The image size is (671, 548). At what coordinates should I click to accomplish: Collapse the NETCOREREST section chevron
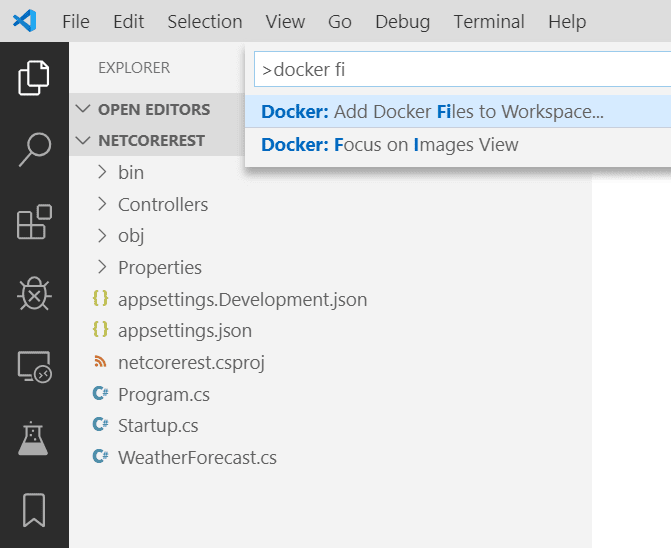pyautogui.click(x=83, y=140)
